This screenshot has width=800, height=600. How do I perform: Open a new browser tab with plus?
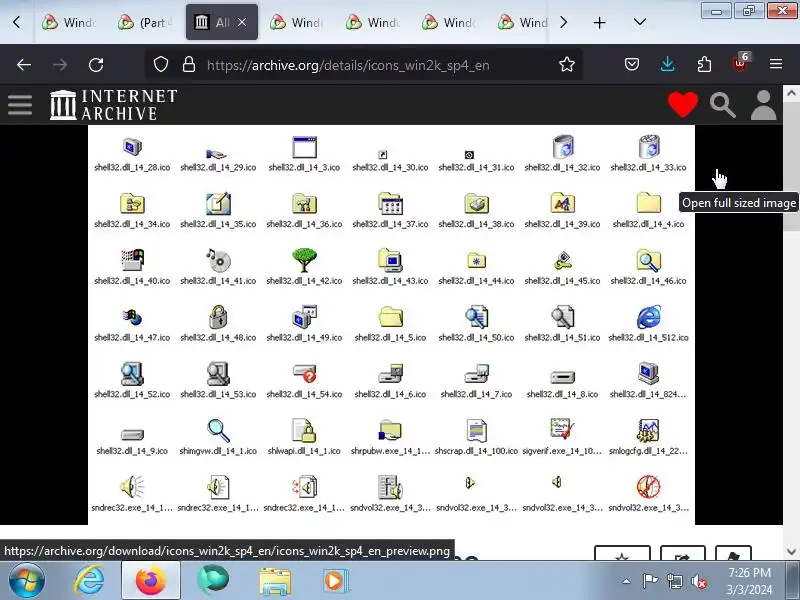point(599,22)
